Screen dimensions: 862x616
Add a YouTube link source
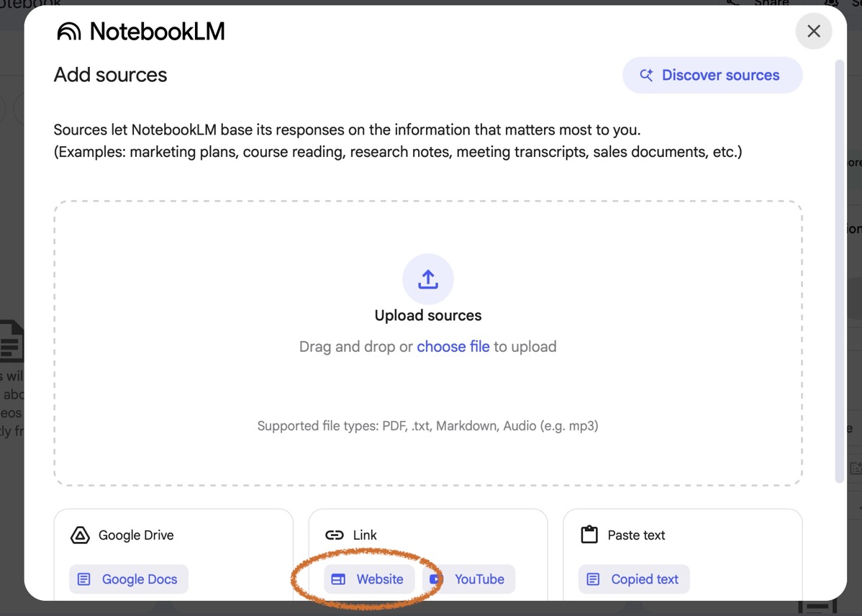[469, 579]
